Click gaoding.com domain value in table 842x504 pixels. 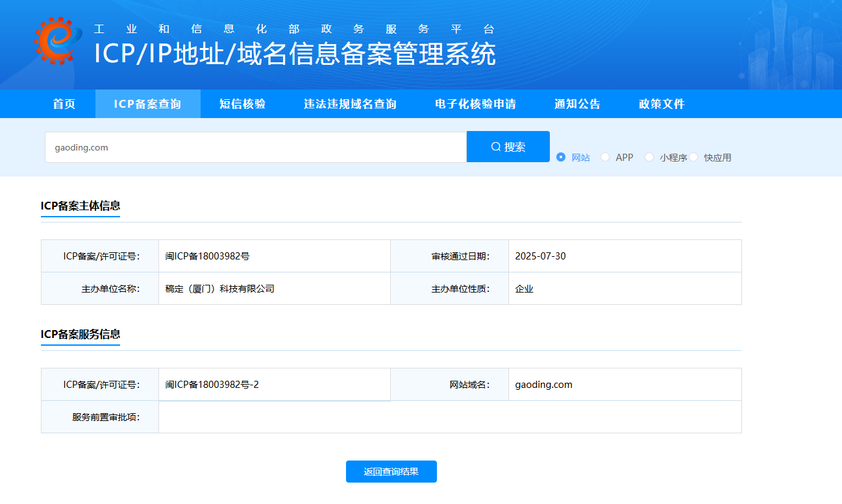click(x=543, y=385)
